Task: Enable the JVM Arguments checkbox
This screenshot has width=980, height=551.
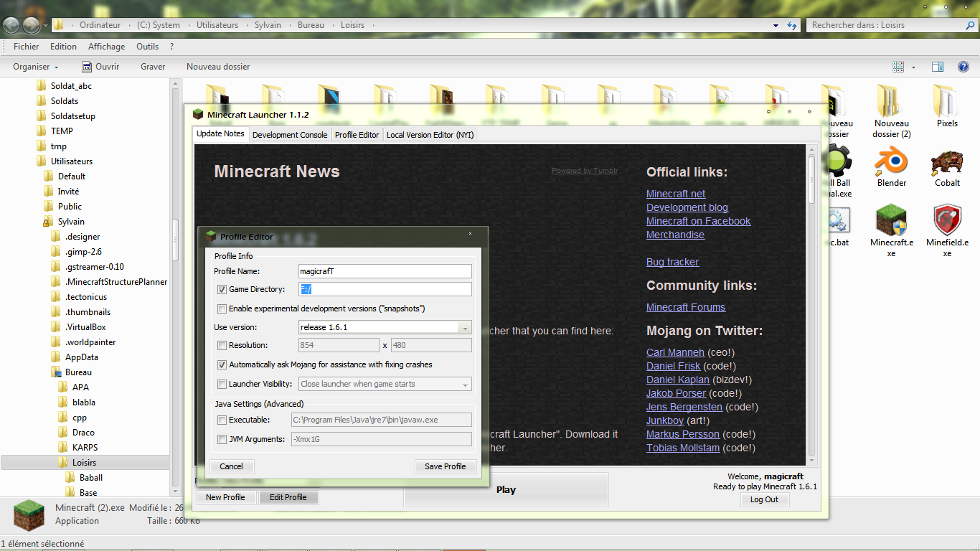Action: (222, 440)
